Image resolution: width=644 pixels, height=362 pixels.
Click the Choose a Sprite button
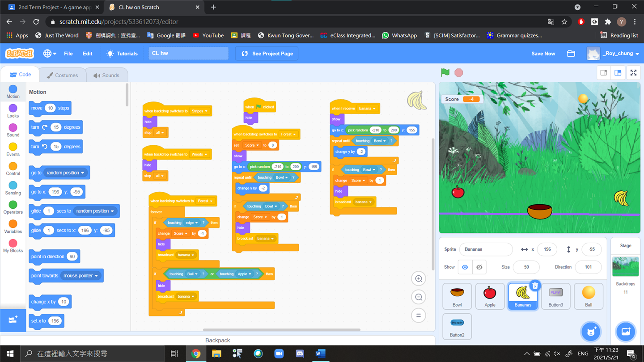click(x=590, y=332)
